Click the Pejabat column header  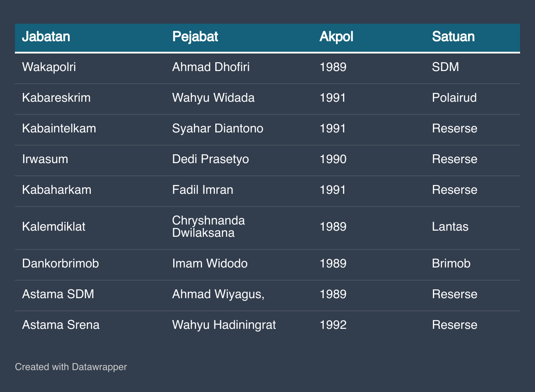click(x=195, y=36)
